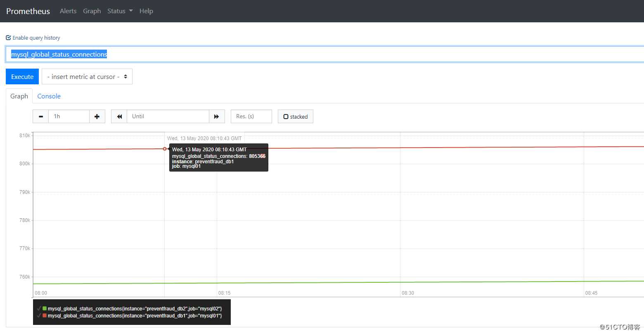Enable the stacked graph checkbox
This screenshot has width=644, height=334.
point(286,117)
